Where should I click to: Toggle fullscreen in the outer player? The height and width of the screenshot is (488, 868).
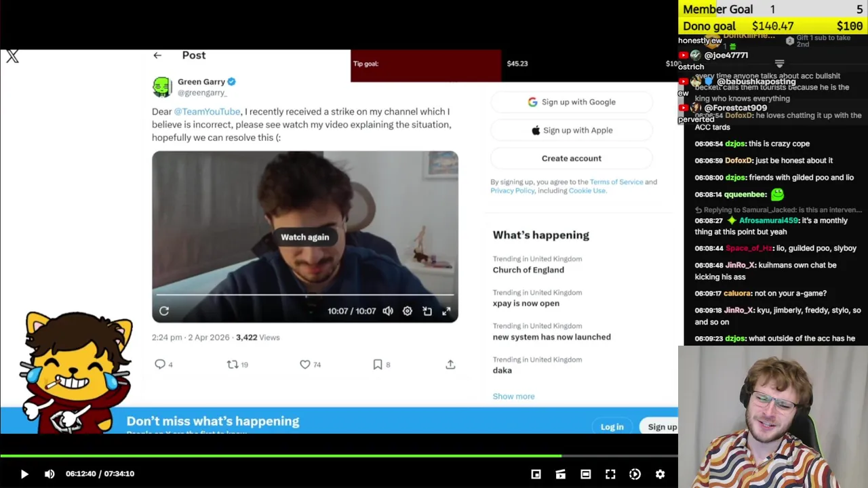(610, 474)
